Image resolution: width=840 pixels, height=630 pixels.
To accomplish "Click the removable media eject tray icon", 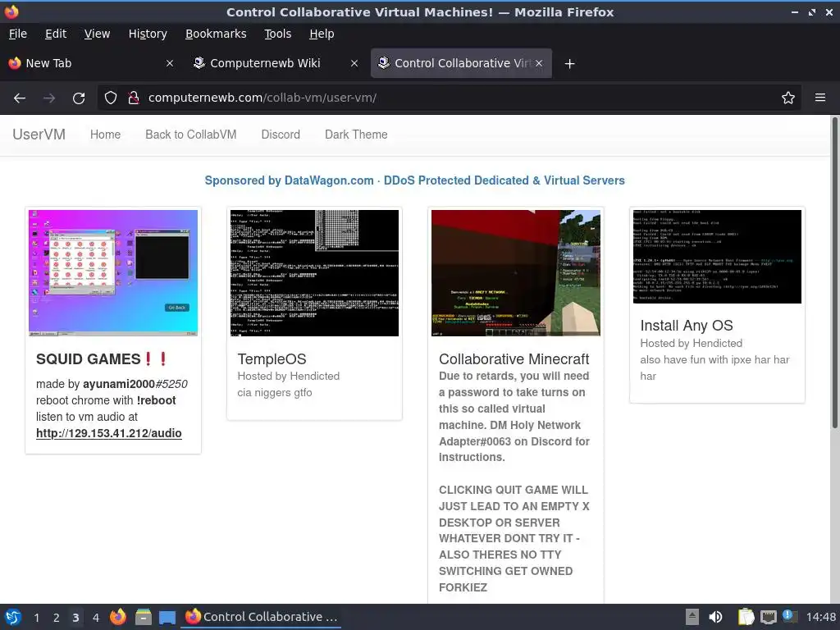I will (x=692, y=617).
